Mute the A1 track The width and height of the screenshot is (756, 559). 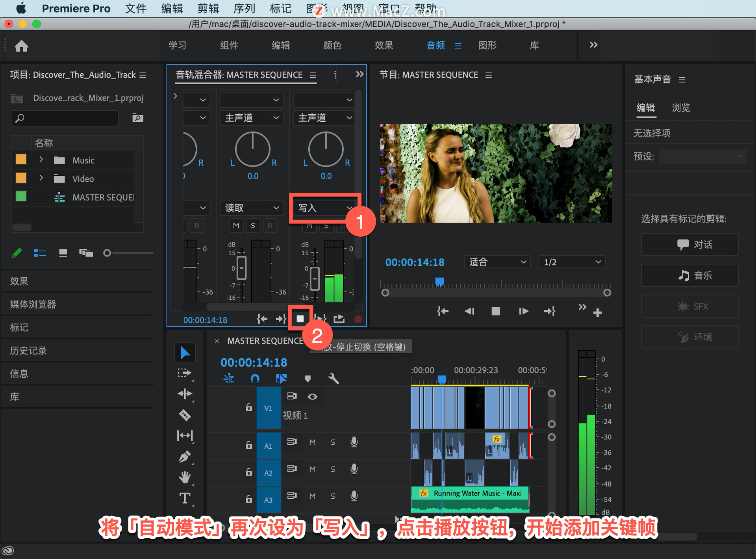coord(312,442)
